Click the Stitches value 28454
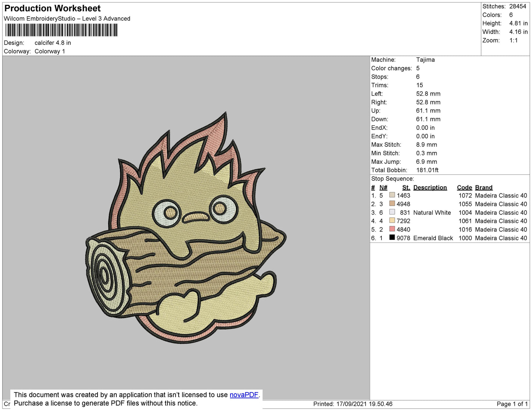 (517, 6)
